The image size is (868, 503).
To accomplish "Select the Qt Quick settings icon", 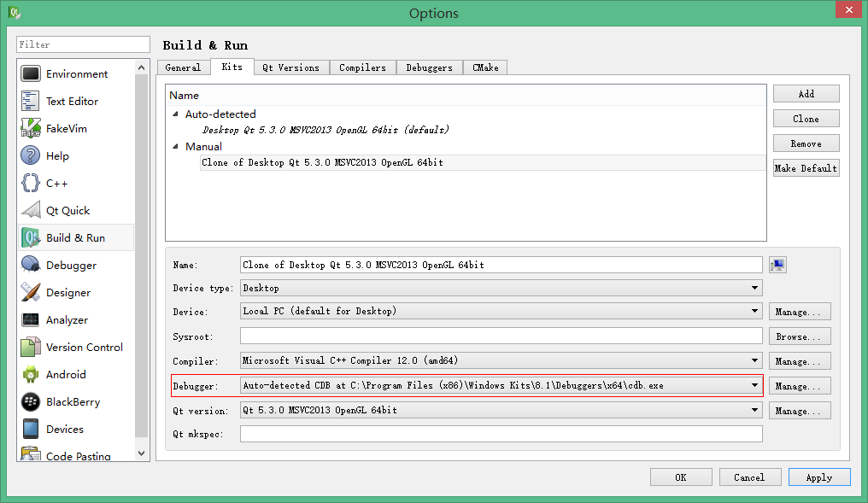I will pos(29,210).
